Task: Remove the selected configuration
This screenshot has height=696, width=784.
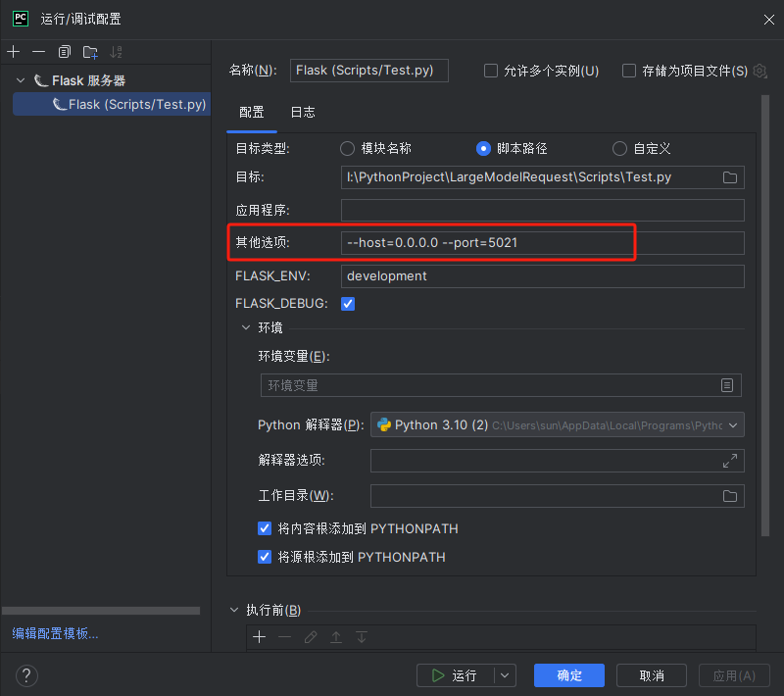Action: 38,52
